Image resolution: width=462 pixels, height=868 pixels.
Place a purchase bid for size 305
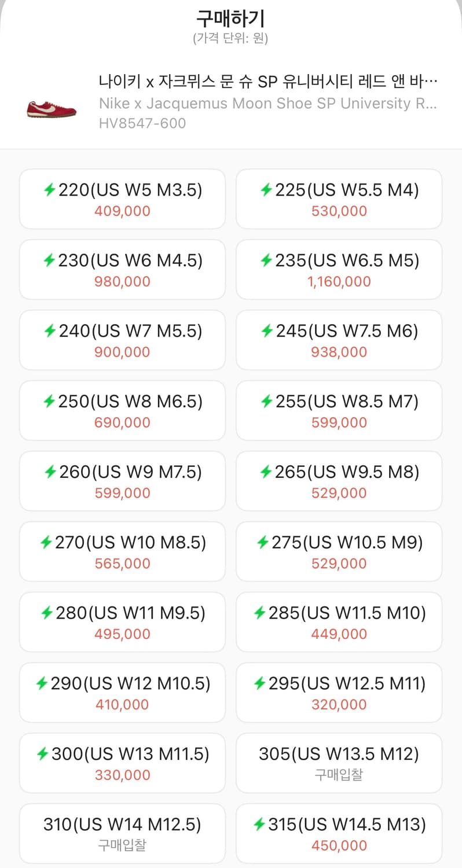click(x=339, y=763)
